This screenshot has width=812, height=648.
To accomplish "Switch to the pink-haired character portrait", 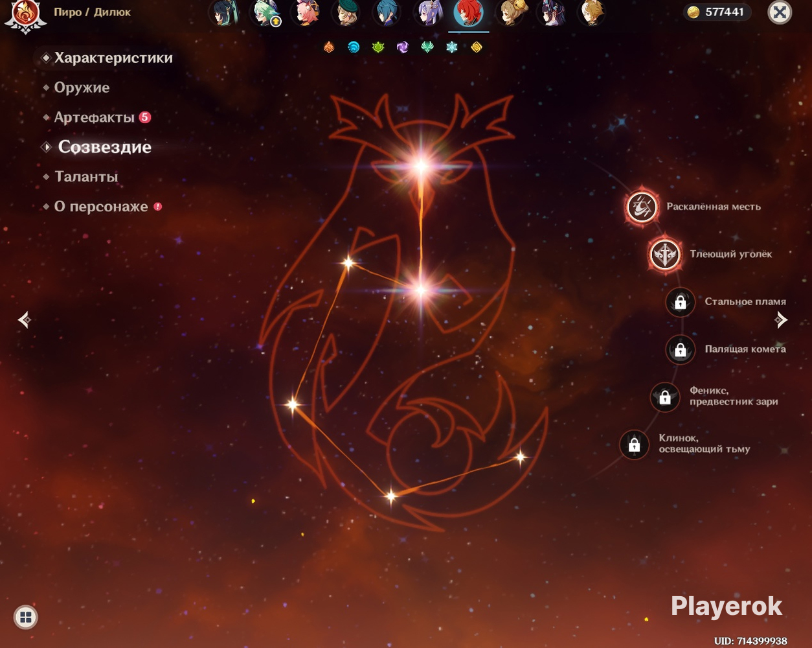I will (x=306, y=13).
